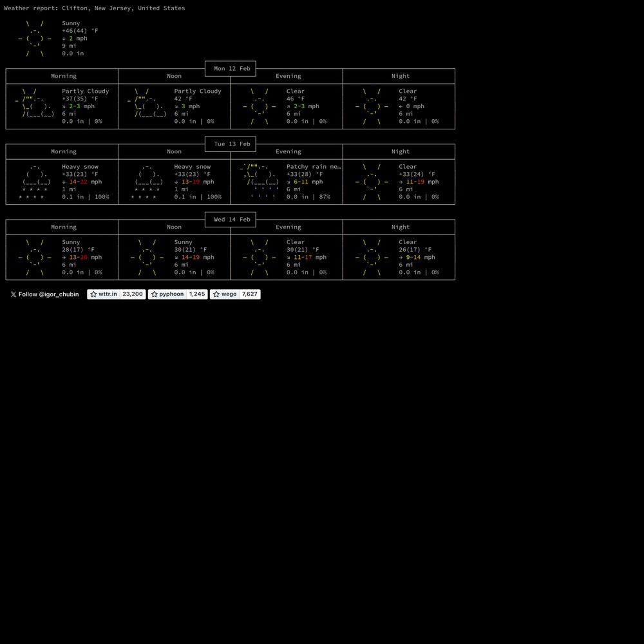Click Monday Night's "0 mph" wind value
644x644 pixels.
click(x=415, y=106)
